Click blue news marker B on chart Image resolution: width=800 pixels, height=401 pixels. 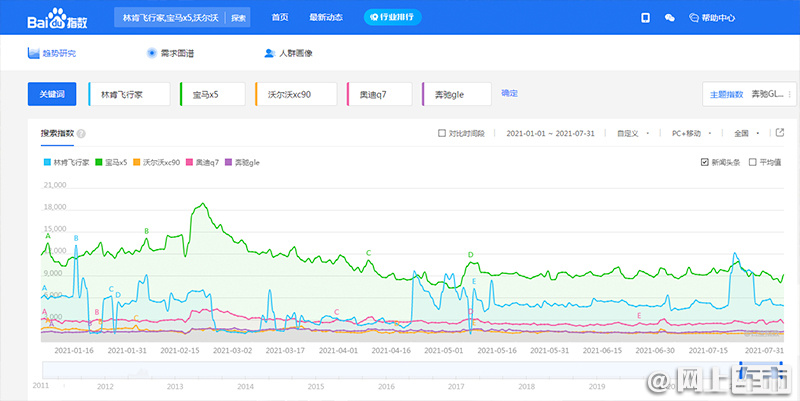76,238
